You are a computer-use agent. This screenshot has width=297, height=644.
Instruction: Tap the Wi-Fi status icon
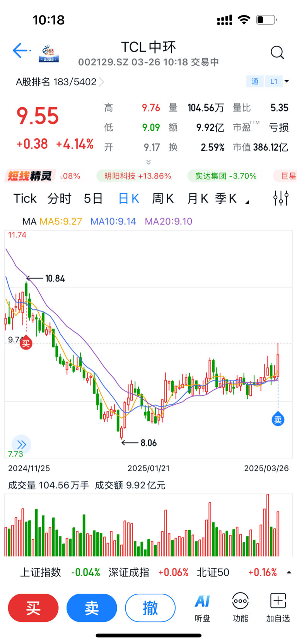pyautogui.click(x=244, y=20)
